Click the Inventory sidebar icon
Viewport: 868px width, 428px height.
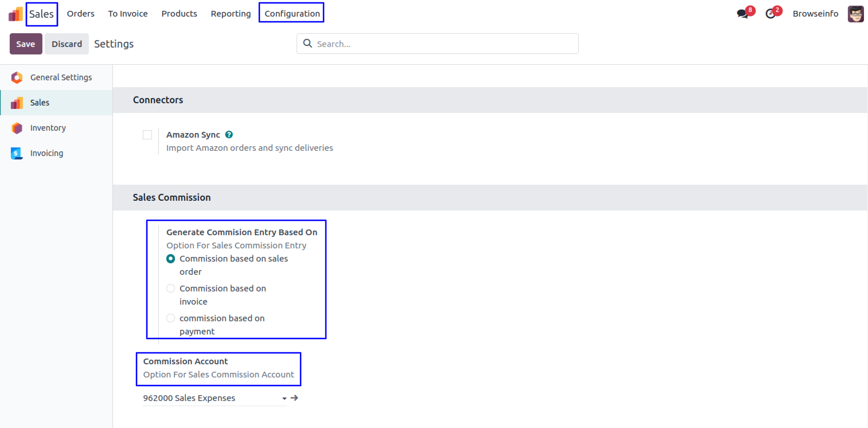[17, 128]
